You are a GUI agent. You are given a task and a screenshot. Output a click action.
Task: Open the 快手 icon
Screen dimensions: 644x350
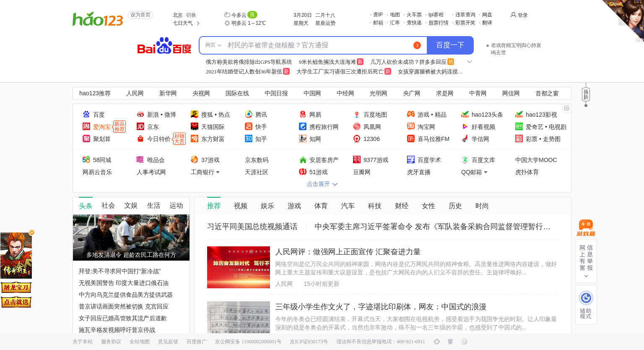[249, 126]
